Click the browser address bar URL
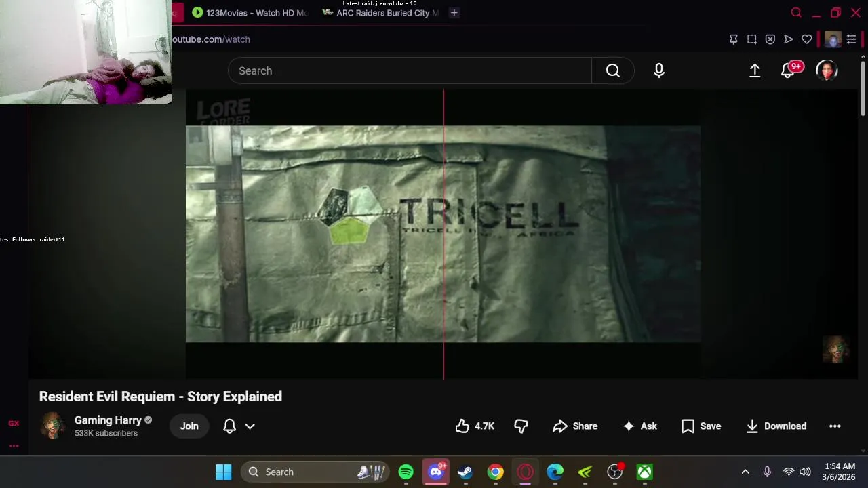The width and height of the screenshot is (868, 488). (210, 39)
